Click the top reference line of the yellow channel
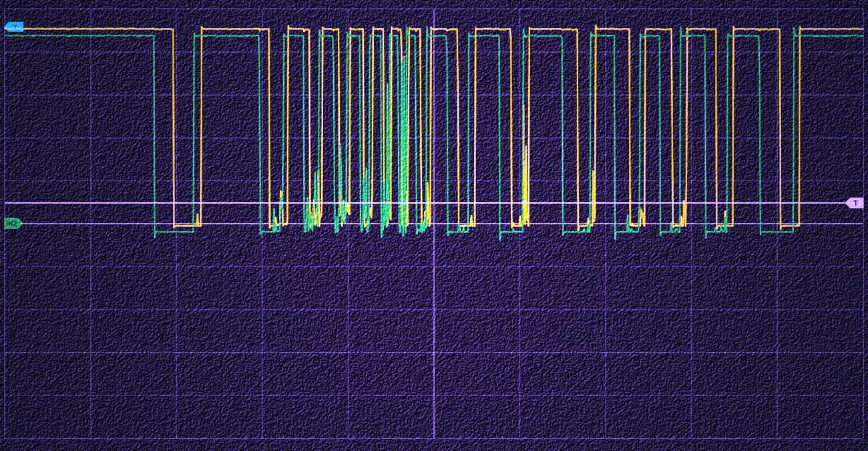Screen dimensions: 868x451 [100, 30]
